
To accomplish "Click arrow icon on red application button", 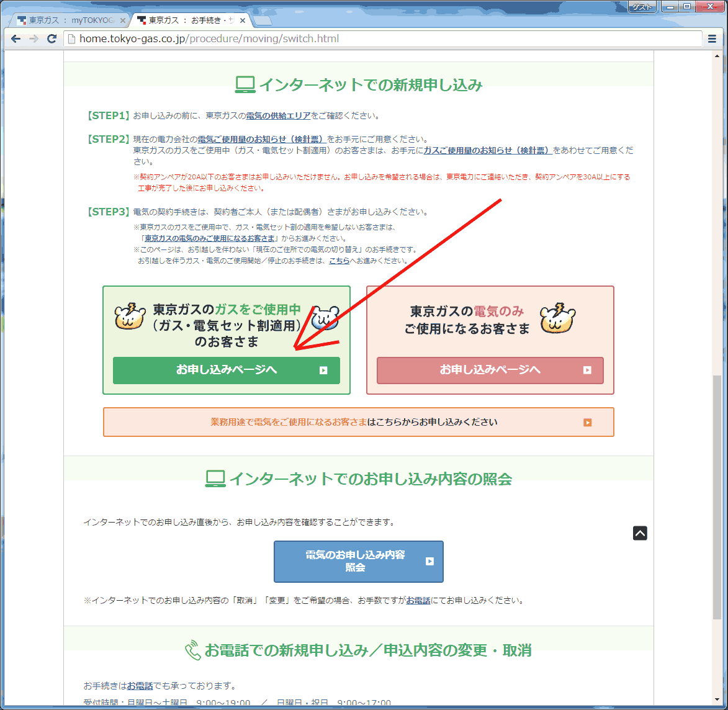I will 587,370.
